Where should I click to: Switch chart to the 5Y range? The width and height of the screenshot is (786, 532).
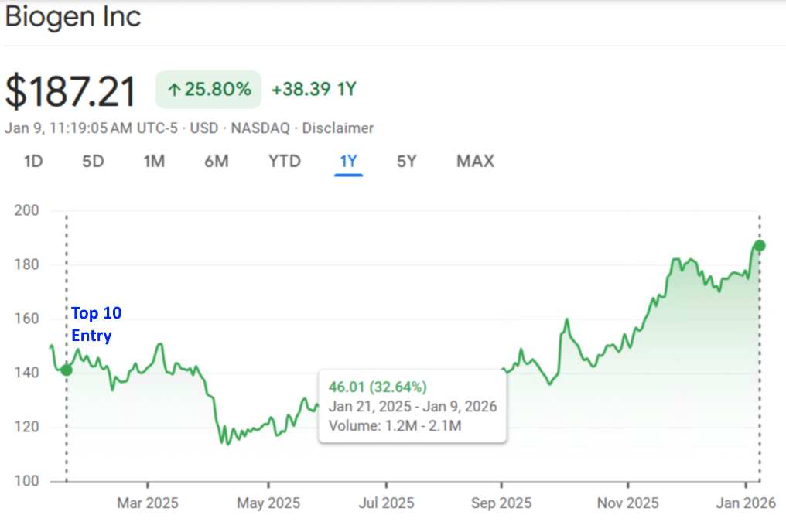coord(406,162)
